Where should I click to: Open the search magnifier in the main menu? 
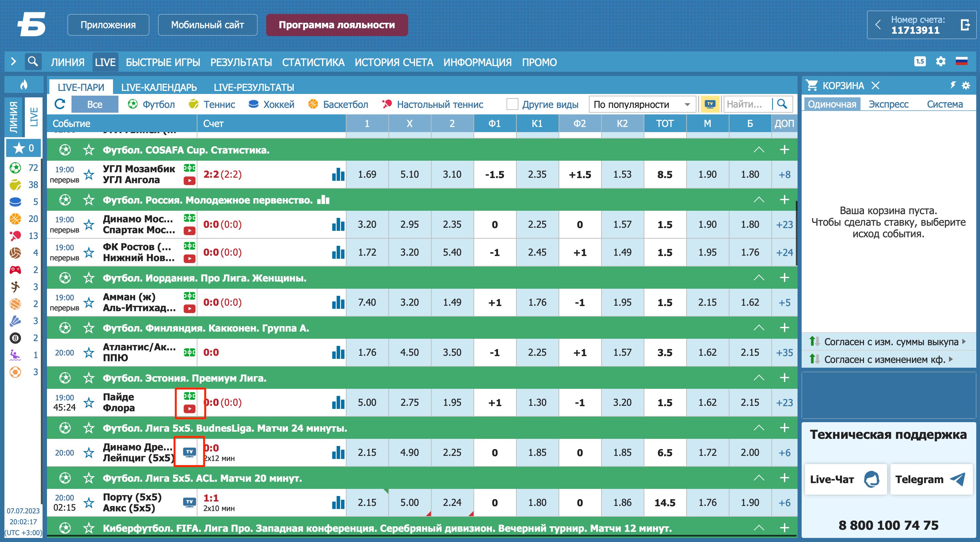tap(33, 61)
